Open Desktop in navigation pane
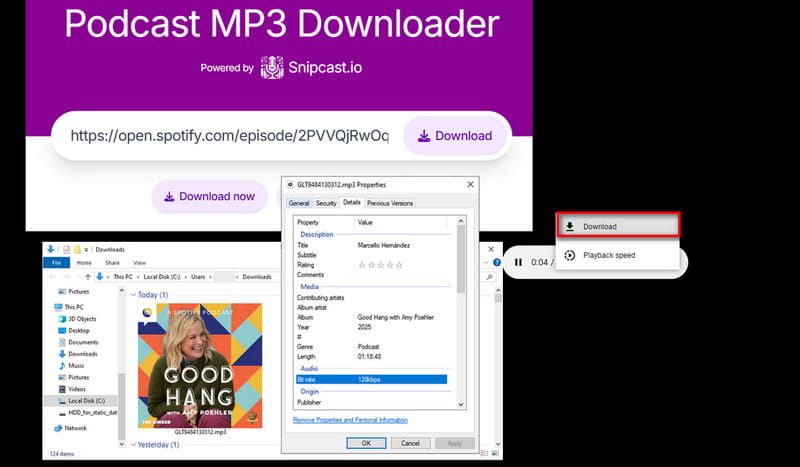 click(77, 330)
